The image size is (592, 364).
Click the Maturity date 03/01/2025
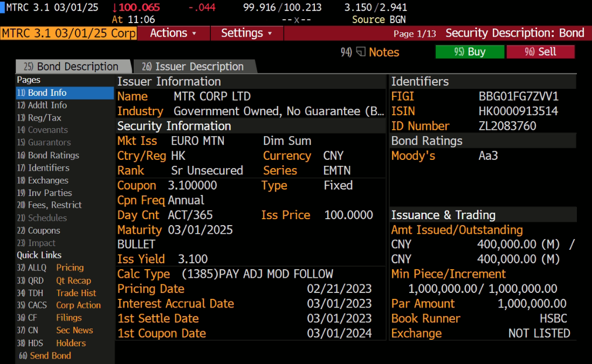(x=200, y=230)
